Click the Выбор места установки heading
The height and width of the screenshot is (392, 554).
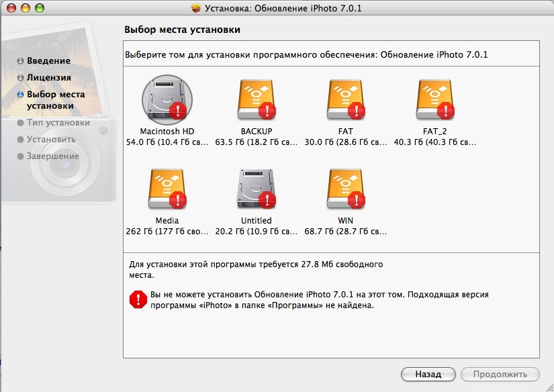182,30
